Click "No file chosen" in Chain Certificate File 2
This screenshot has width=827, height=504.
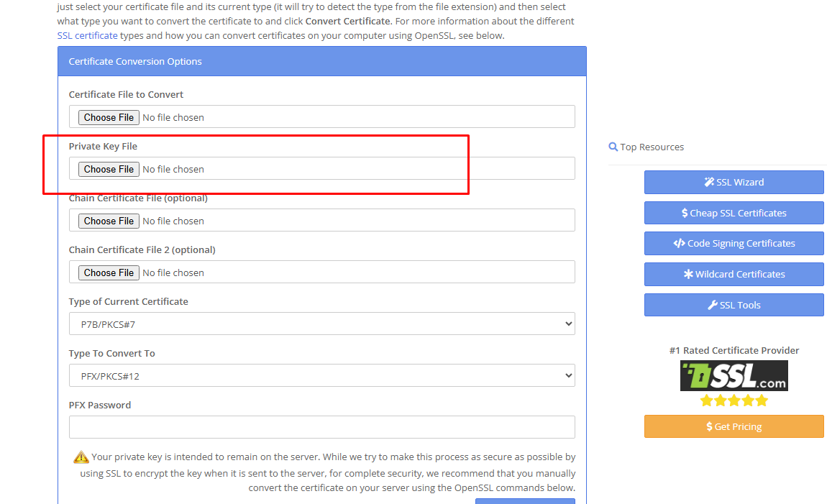tap(173, 272)
